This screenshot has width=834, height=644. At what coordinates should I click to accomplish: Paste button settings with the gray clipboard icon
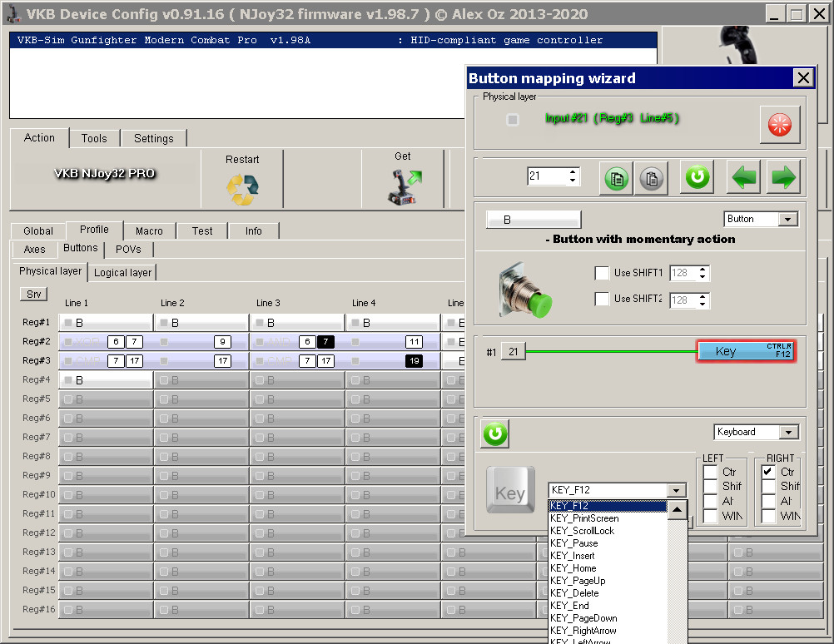[651, 178]
